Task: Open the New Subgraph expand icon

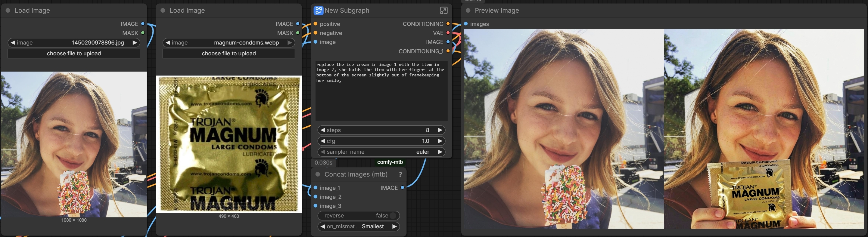Action: (x=443, y=11)
